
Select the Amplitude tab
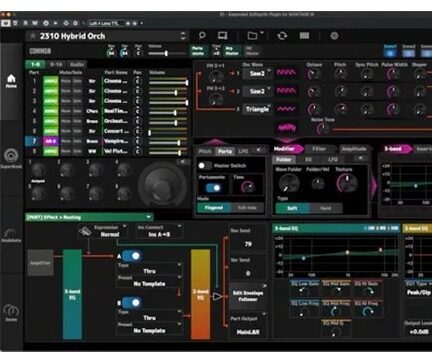coord(354,149)
